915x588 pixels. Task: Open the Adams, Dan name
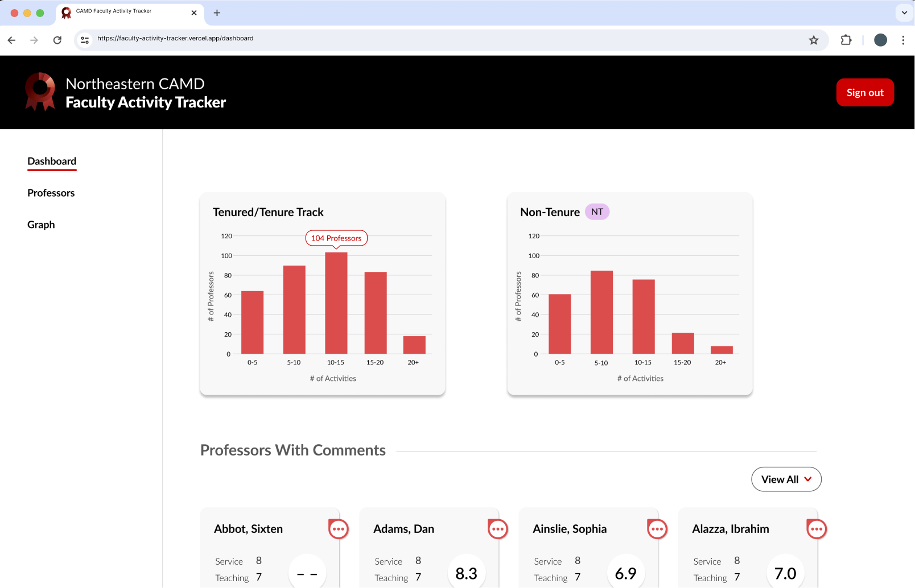point(403,529)
